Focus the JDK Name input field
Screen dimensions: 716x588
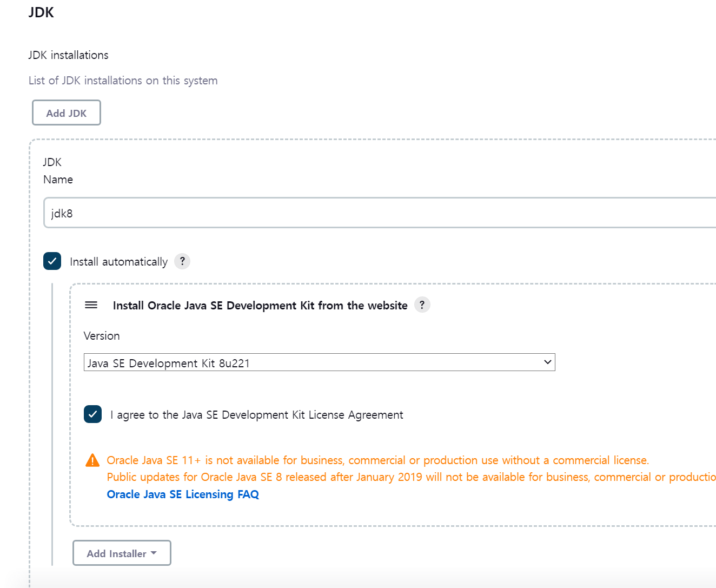pos(380,213)
